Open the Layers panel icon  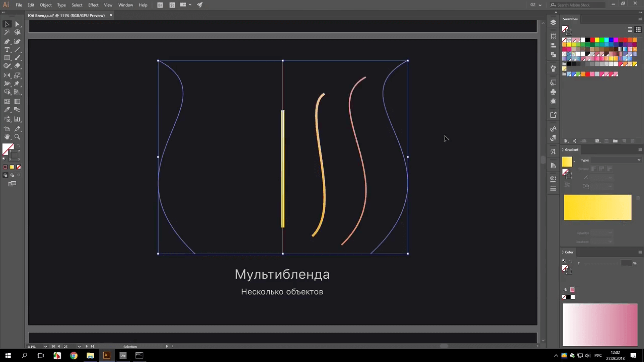point(553,22)
